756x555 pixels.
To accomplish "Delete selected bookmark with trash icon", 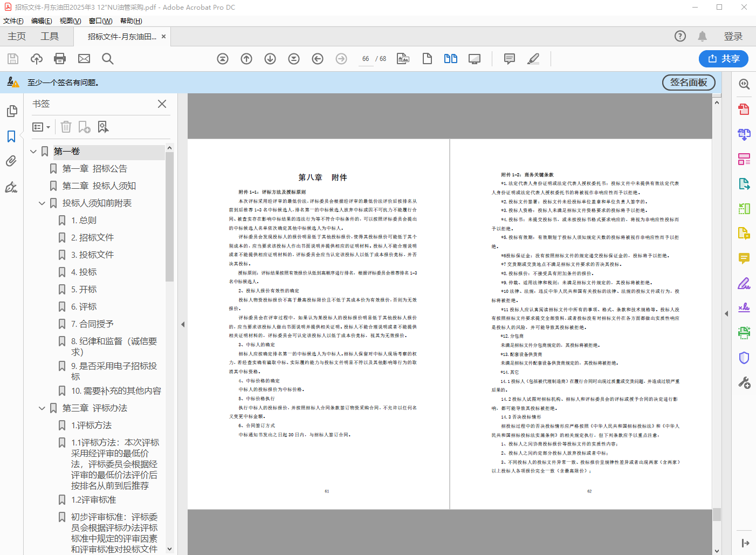I will click(66, 127).
